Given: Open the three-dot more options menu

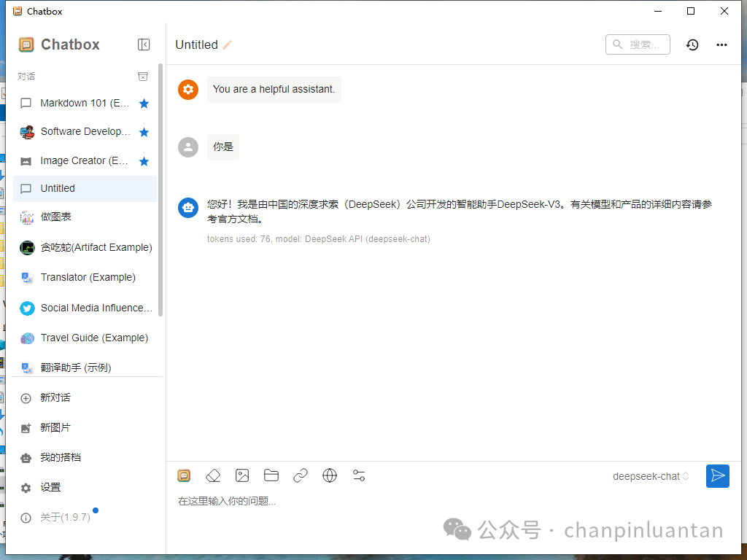Looking at the screenshot, I should coord(721,44).
